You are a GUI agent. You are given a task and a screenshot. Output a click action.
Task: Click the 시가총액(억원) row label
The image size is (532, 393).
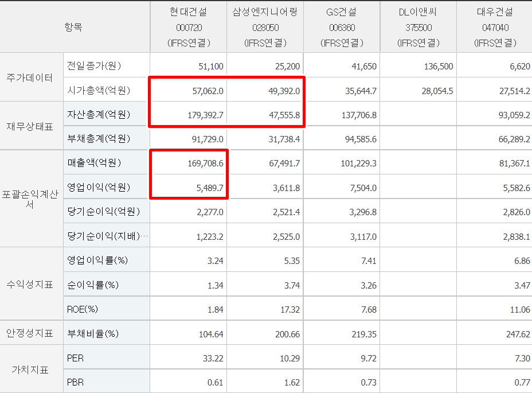(99, 90)
